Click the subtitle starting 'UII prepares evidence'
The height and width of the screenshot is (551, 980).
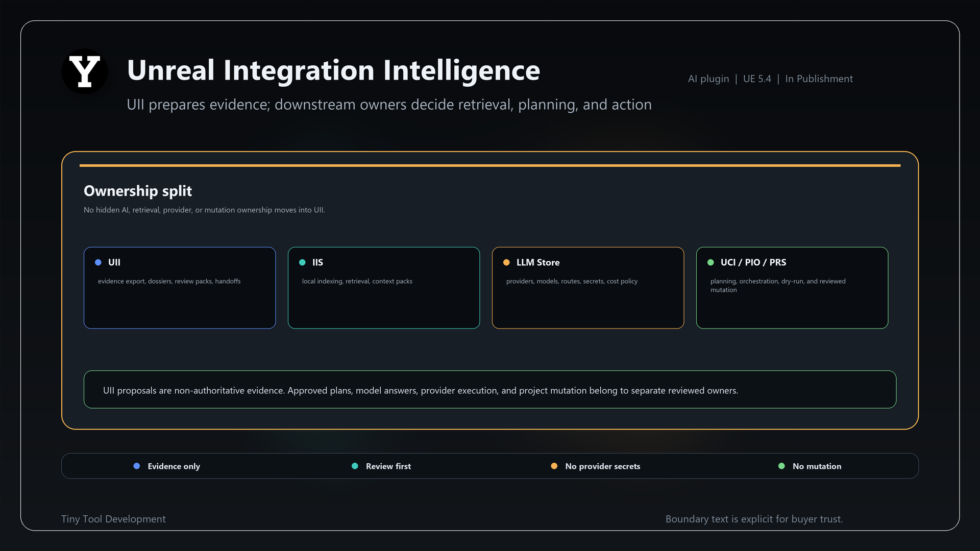389,105
